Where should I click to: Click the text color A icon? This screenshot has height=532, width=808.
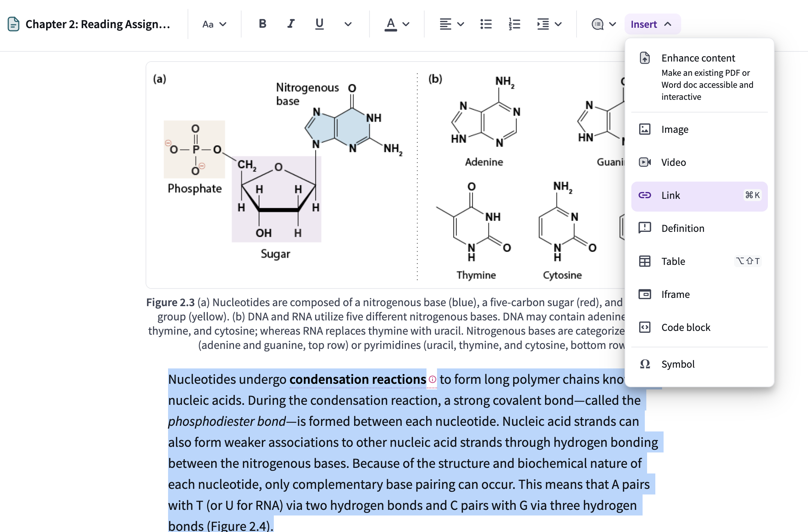pos(390,24)
